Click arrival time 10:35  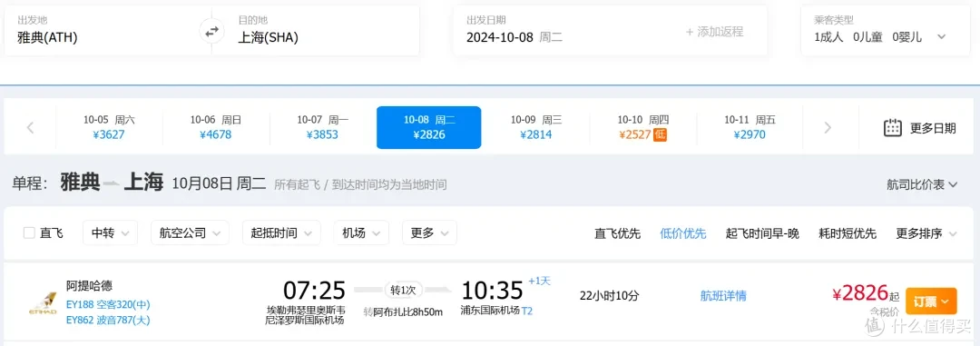click(x=492, y=291)
